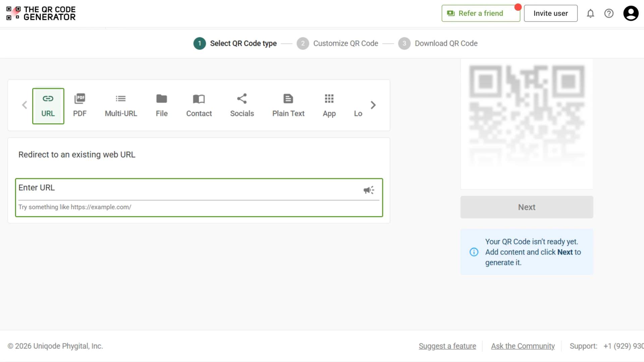Select the Multi-URL QR code type
Image resolution: width=644 pixels, height=362 pixels.
[x=121, y=106]
